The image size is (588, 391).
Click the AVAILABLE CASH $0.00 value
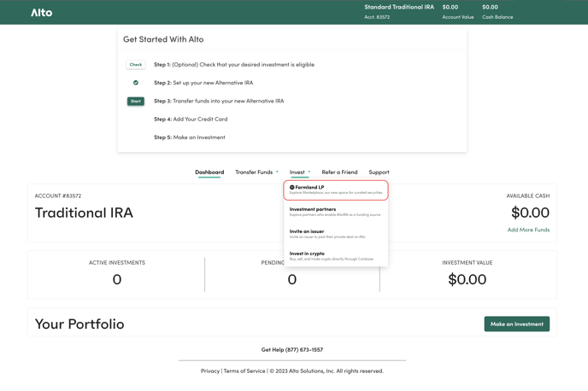click(x=530, y=213)
